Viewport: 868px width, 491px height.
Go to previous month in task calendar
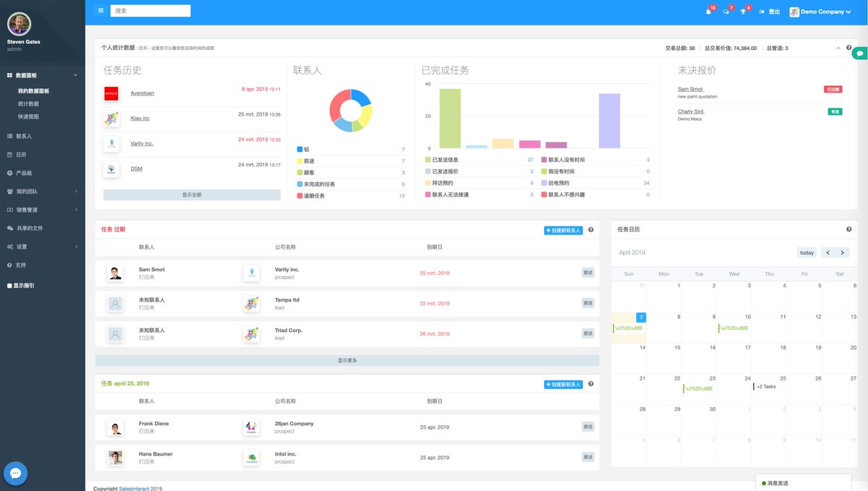(828, 252)
